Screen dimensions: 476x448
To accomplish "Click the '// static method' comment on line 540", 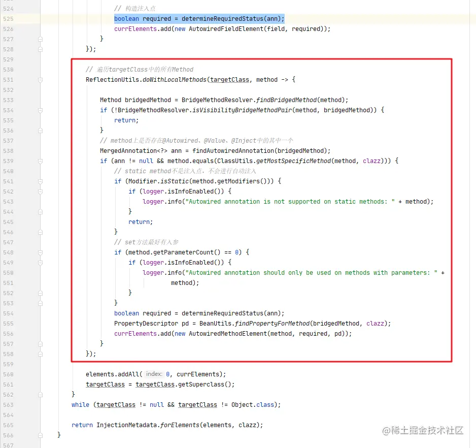I will point(185,171).
